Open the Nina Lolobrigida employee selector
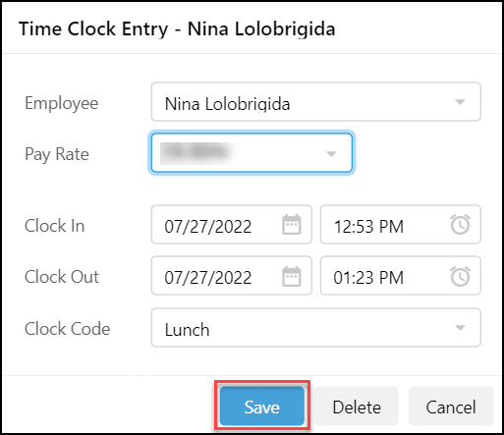Viewport: 504px width, 435px height. click(316, 102)
